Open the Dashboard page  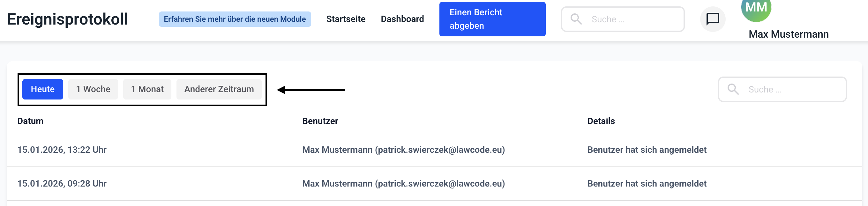(402, 19)
